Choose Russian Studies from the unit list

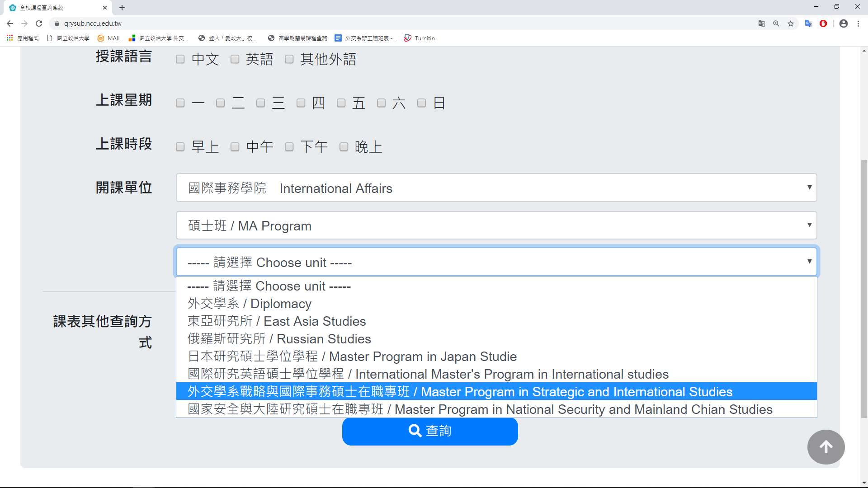tap(279, 339)
